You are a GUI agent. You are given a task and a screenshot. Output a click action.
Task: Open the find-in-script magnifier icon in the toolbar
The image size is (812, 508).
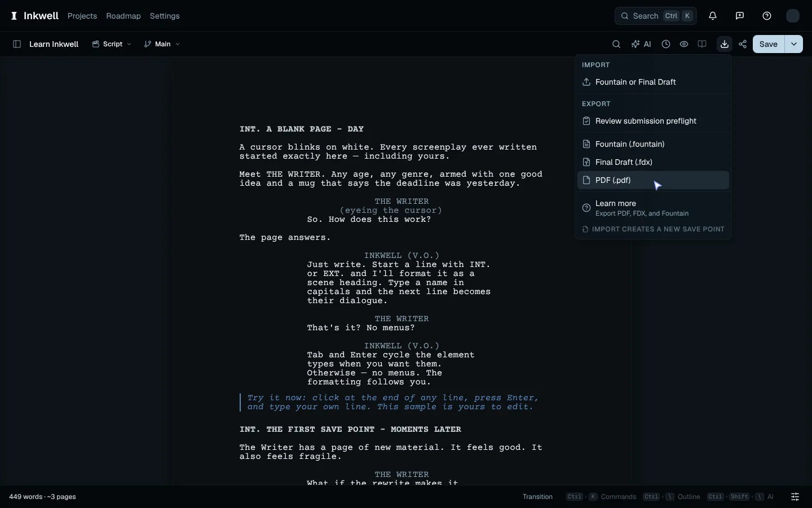[x=617, y=44]
